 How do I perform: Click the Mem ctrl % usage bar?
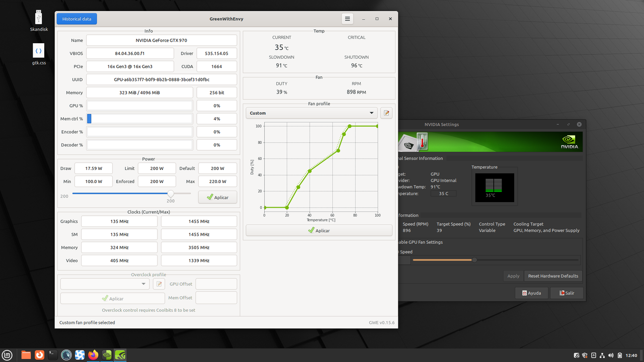click(x=139, y=119)
